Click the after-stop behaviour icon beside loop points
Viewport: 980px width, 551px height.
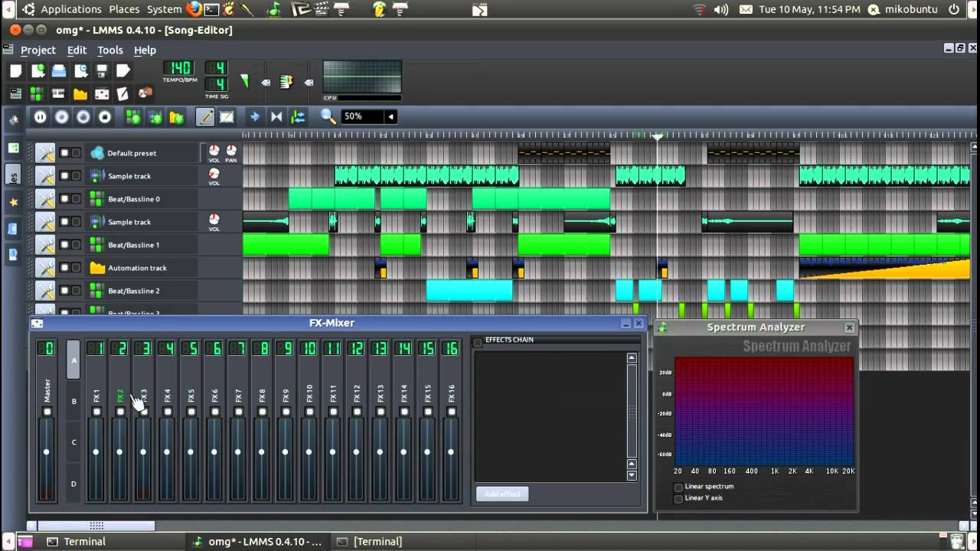point(298,117)
